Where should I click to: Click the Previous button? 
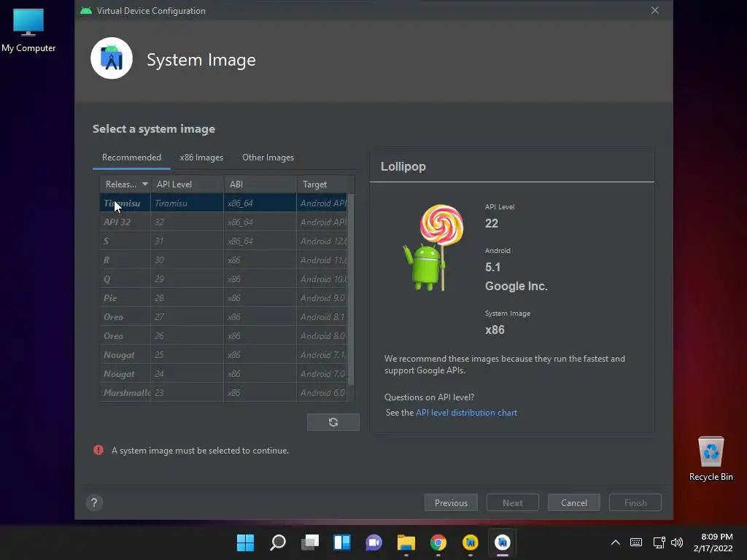[451, 502]
